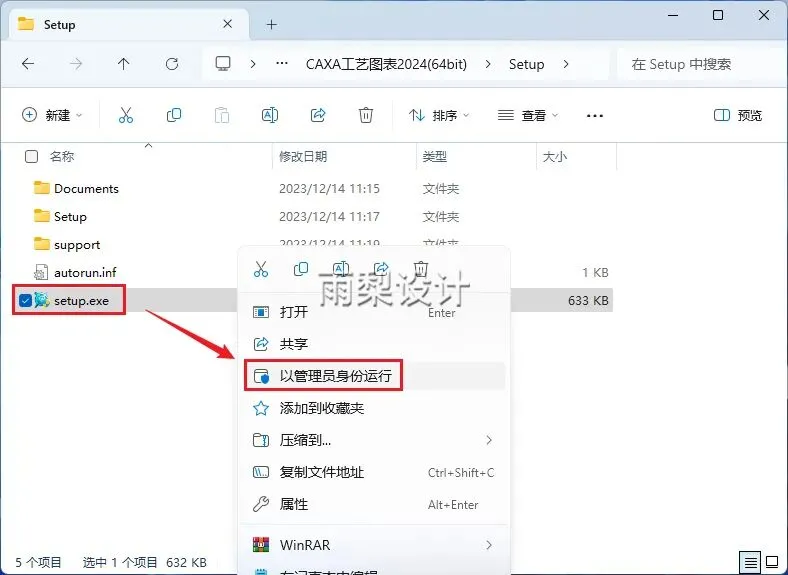Click the Documents folder icon
This screenshot has width=788, height=575.
(42, 188)
